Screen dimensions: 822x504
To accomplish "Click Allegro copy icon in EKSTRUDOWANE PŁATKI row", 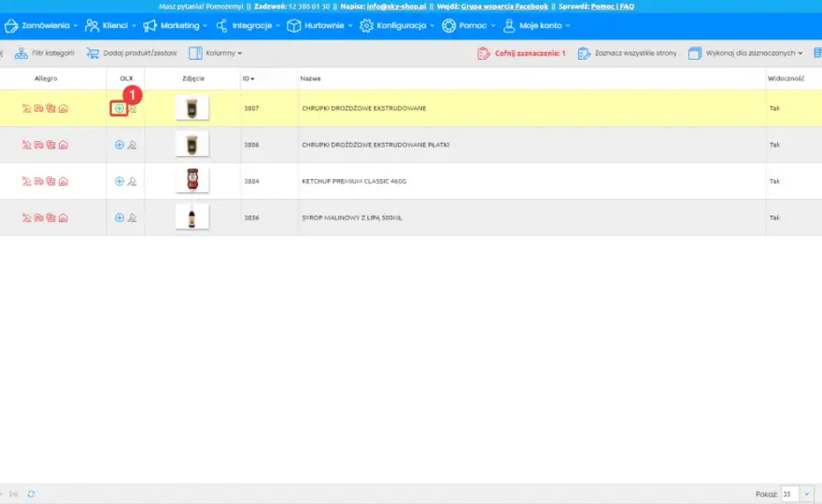I will [x=50, y=145].
